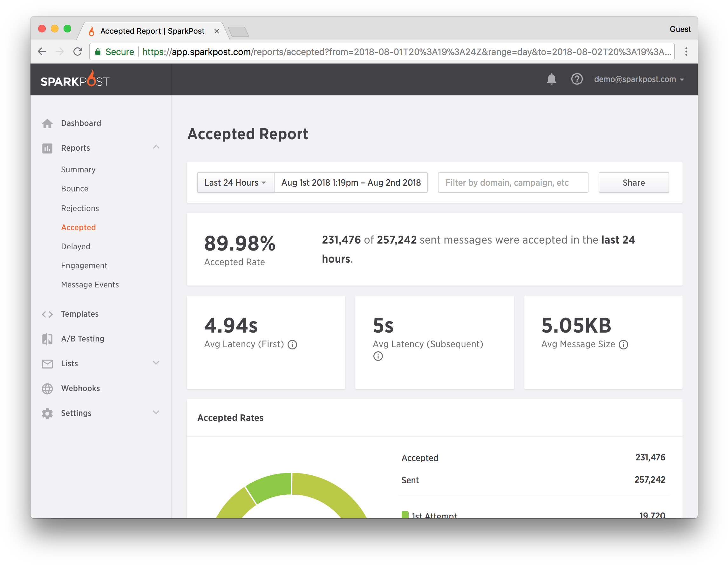Click the A/B Testing compare icon

(x=47, y=339)
